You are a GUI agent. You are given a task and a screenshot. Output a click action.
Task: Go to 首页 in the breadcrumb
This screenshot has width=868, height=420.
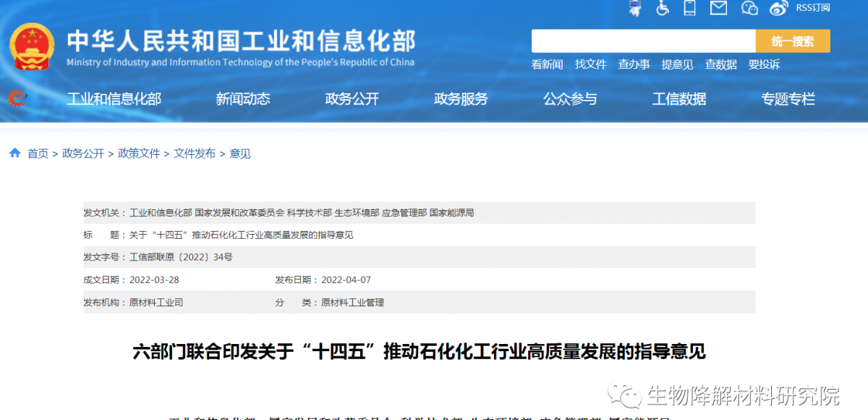pyautogui.click(x=38, y=154)
